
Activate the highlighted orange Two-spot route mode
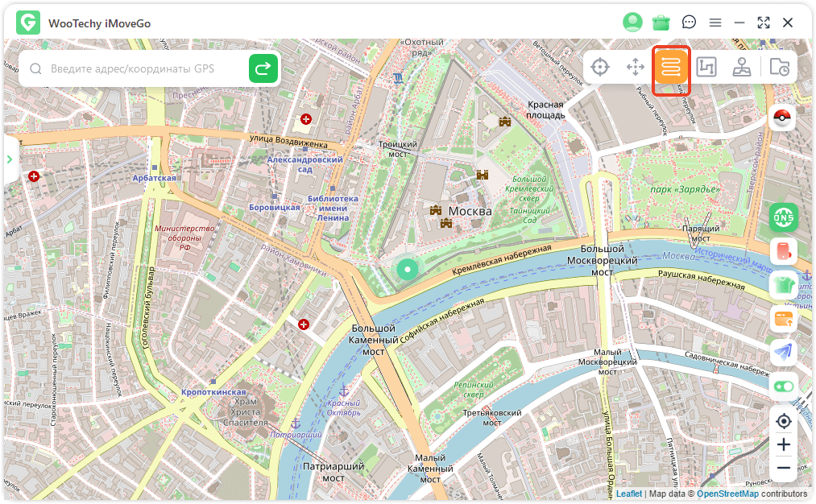671,68
